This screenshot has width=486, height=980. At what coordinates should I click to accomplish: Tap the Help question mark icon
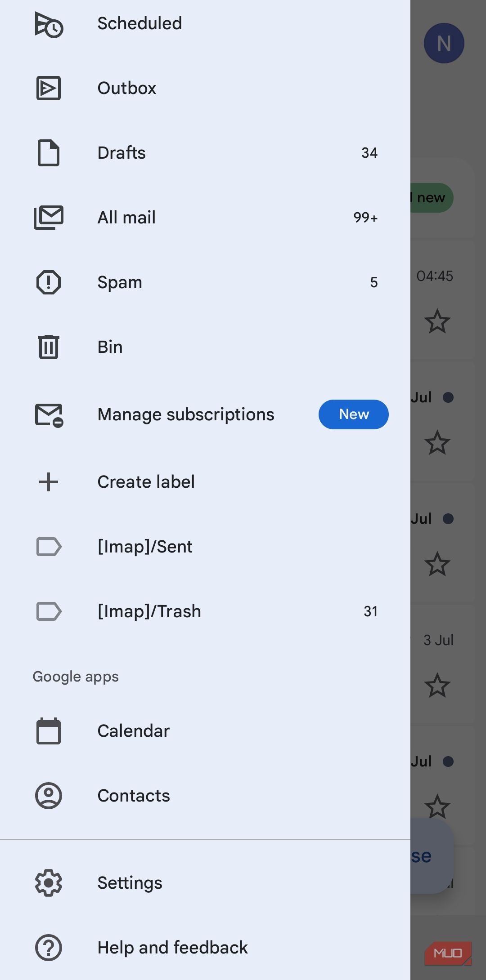49,948
